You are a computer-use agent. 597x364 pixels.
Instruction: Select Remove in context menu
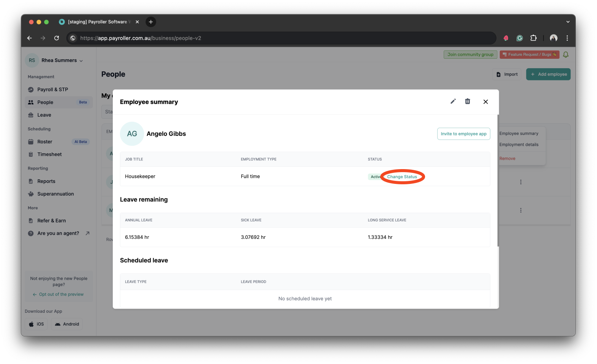[x=507, y=158]
